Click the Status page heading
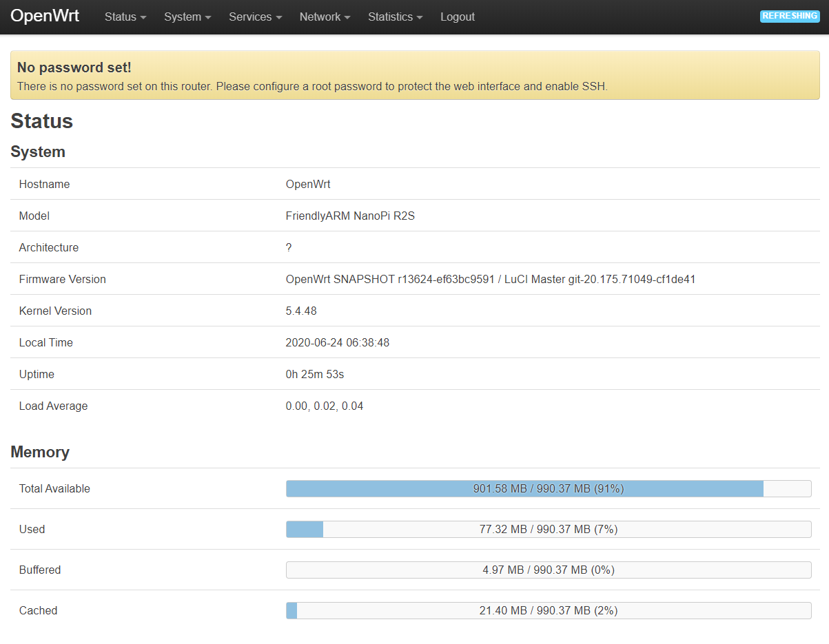829x644 pixels. click(x=41, y=121)
